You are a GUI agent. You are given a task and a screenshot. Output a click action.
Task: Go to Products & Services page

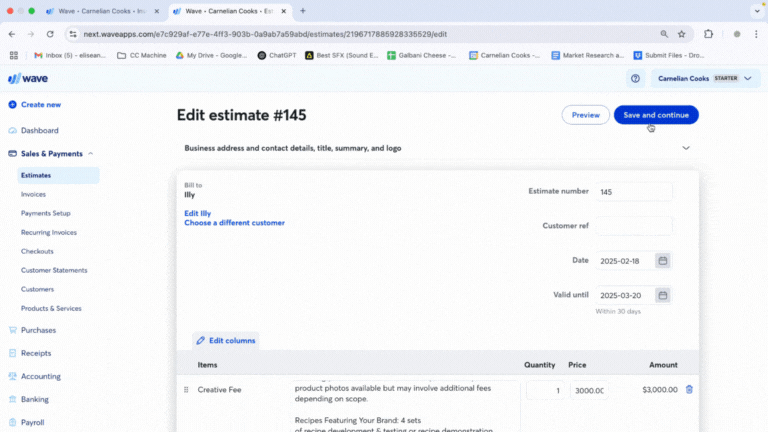pyautogui.click(x=51, y=308)
